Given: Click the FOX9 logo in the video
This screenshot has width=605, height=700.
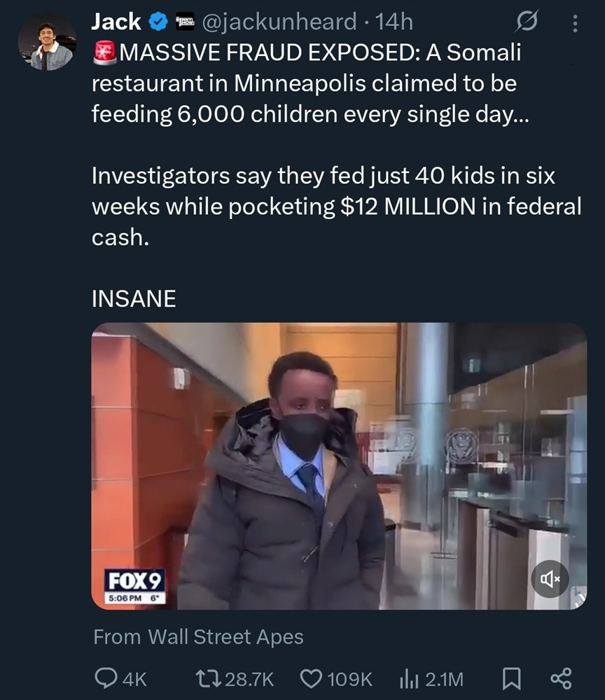Looking at the screenshot, I should point(134,580).
